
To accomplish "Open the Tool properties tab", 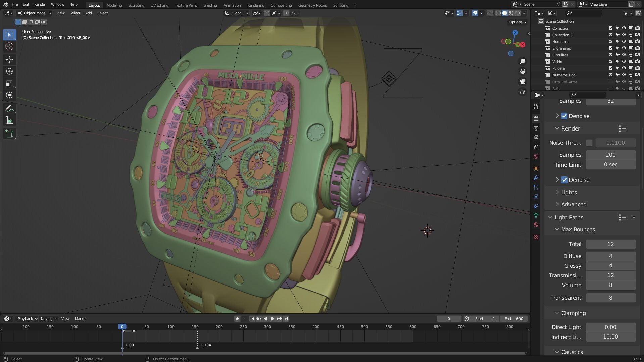I will pyautogui.click(x=536, y=107).
